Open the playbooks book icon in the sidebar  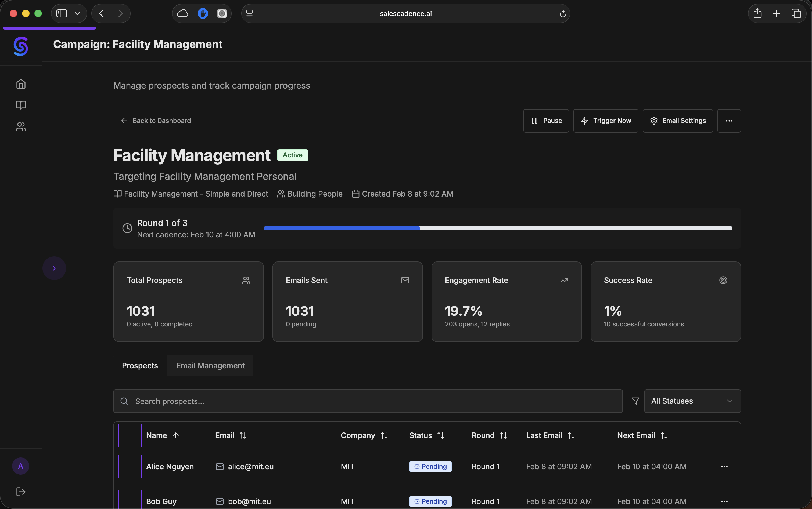pos(20,105)
